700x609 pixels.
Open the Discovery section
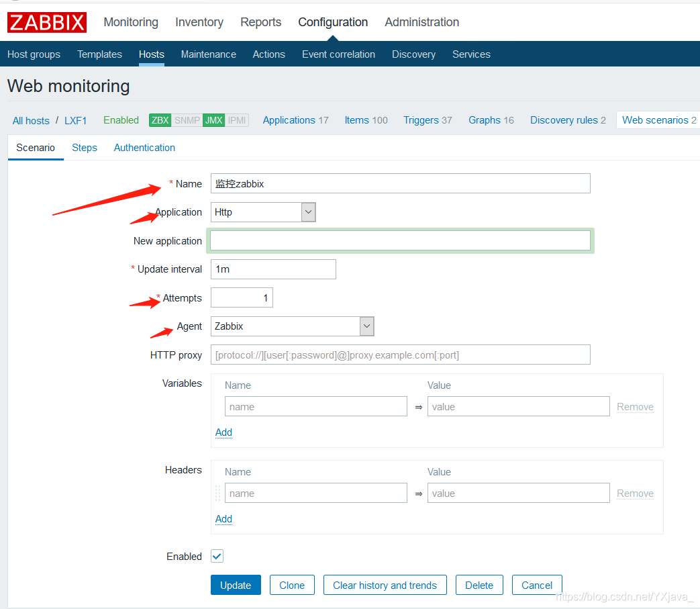coord(413,54)
